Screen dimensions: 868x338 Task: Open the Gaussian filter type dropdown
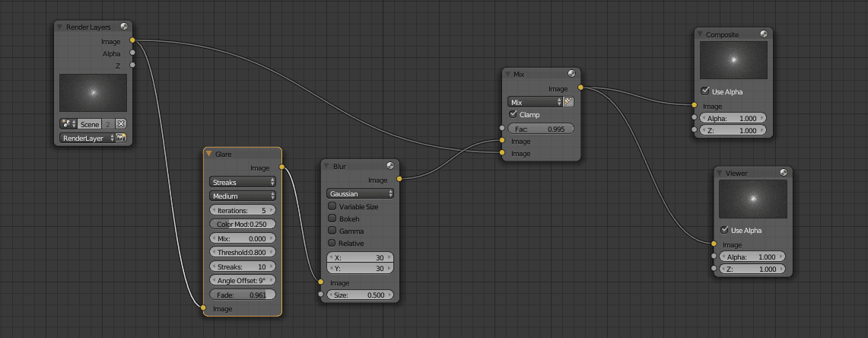point(360,194)
